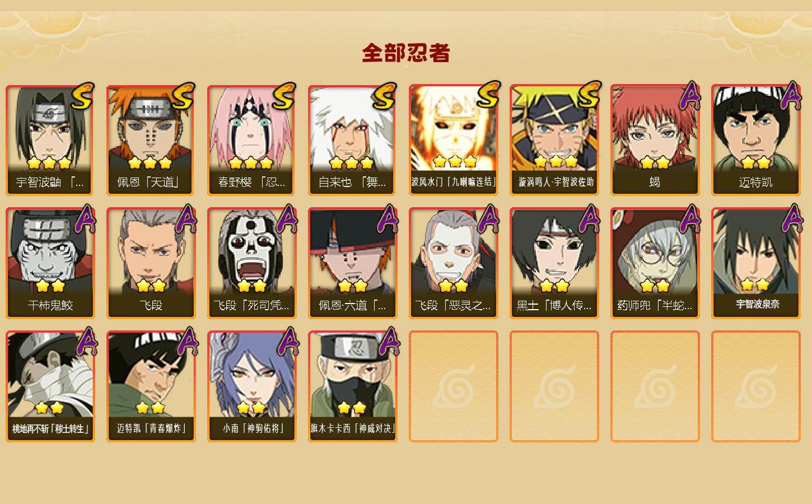The height and width of the screenshot is (504, 812).
Task: Select the 小南「神驹佑将」 card
Action: [x=252, y=386]
